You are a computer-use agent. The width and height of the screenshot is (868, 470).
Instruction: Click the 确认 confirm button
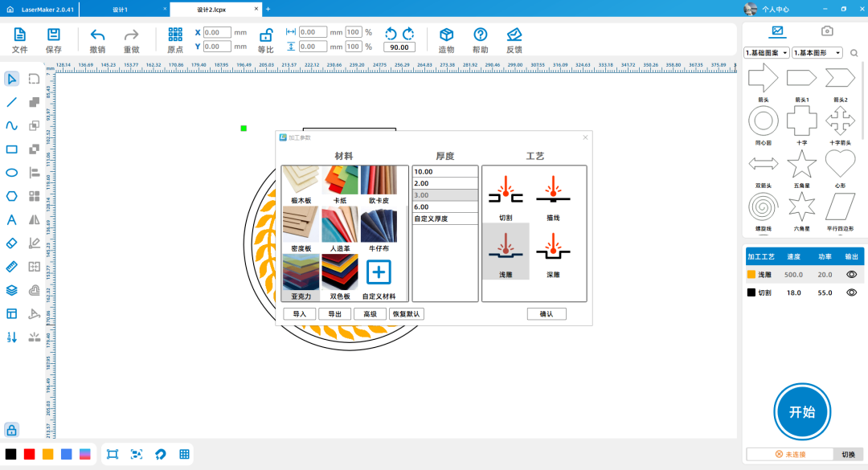[547, 314]
